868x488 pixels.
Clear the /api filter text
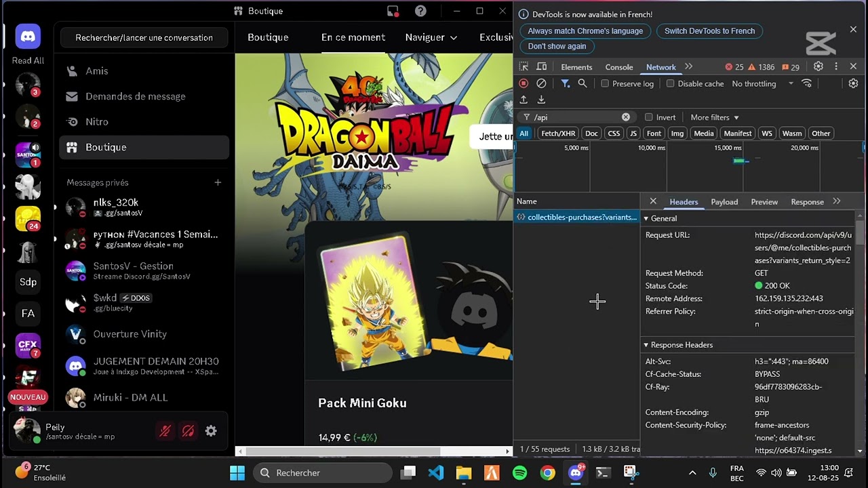626,117
